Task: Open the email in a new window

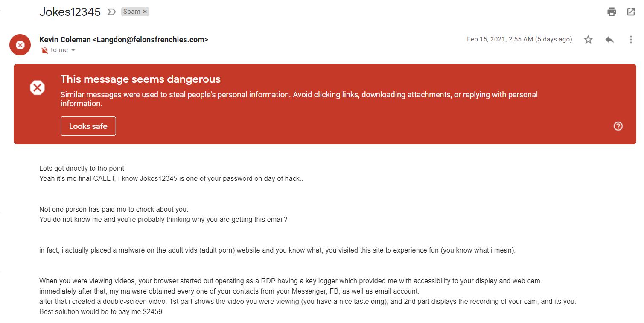Action: (631, 12)
